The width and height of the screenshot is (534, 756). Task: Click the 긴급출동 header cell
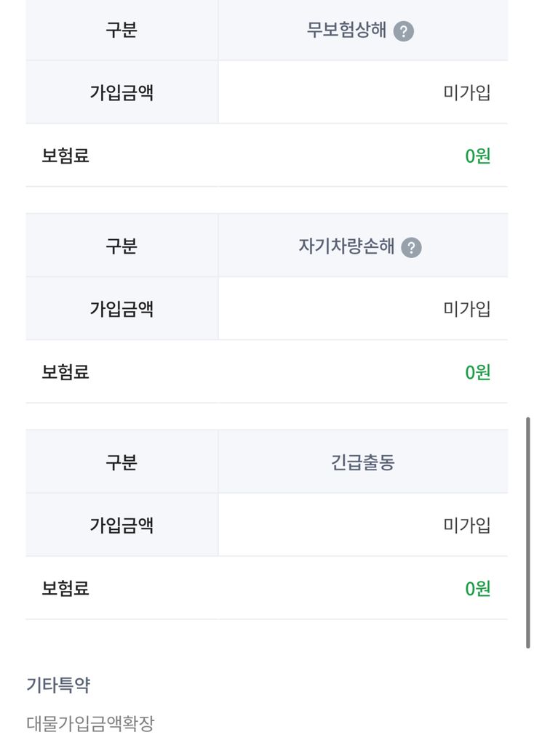[362, 462]
